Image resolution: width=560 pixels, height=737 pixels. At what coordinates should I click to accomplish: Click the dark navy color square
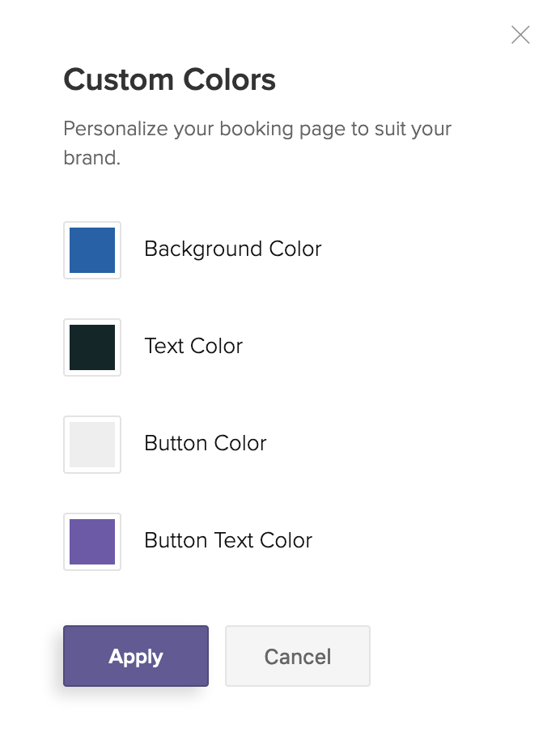tap(92, 347)
